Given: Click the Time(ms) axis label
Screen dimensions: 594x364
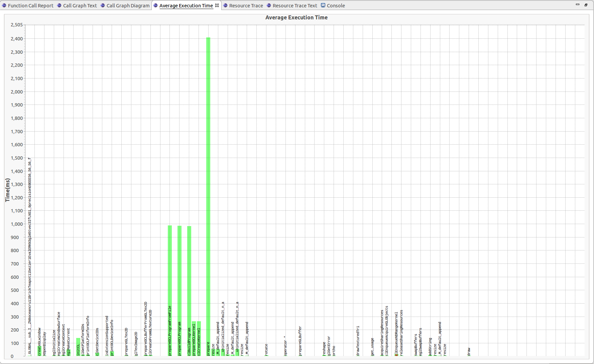Looking at the screenshot, I should point(7,190).
